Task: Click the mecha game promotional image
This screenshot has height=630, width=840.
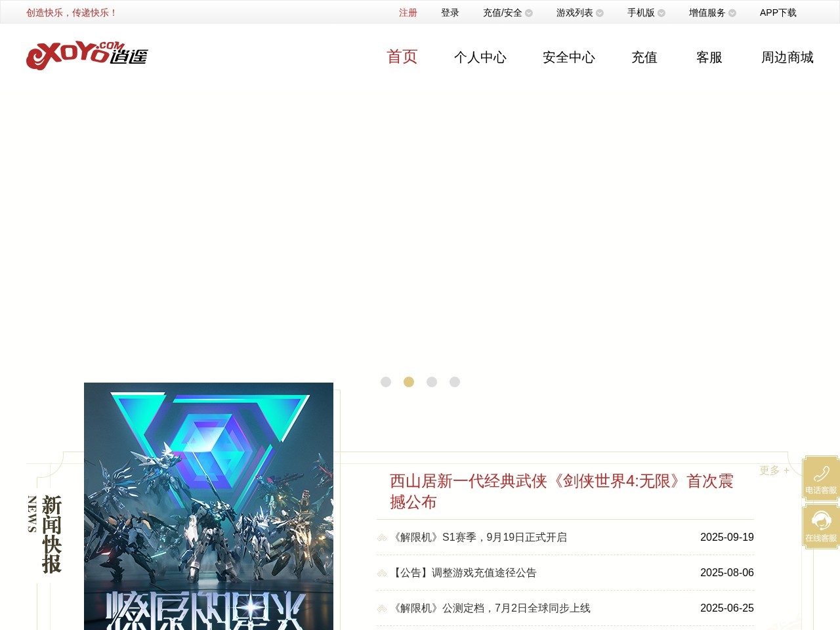Action: [209, 506]
